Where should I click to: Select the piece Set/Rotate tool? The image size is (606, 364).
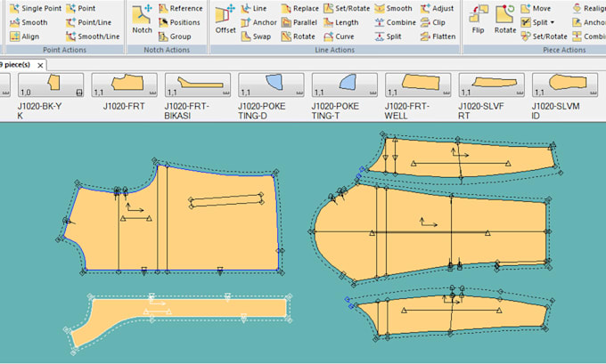[x=544, y=36]
